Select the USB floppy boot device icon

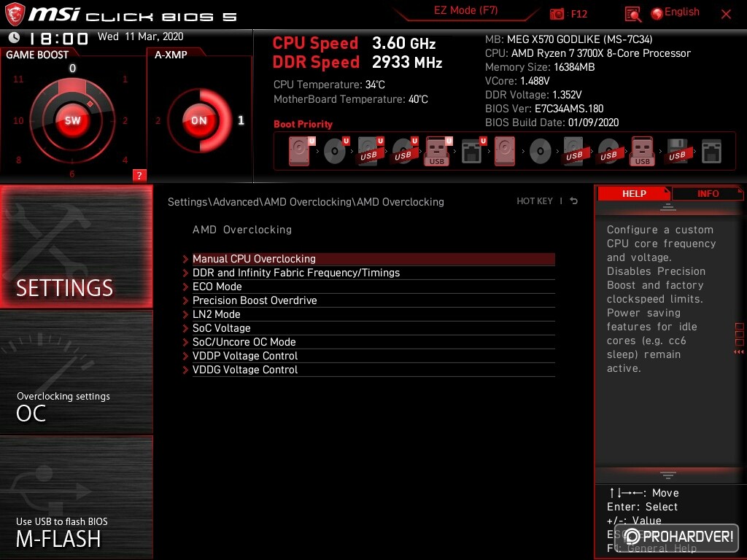677,151
